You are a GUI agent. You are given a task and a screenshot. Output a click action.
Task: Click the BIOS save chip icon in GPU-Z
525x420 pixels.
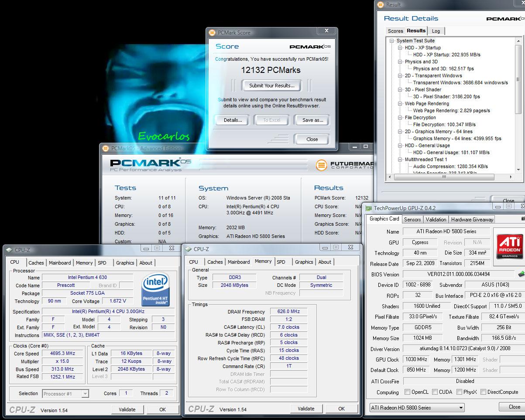[521, 274]
